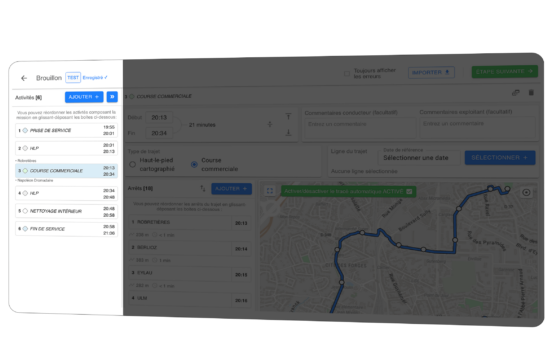Viewport: 550px width, 361px height.
Task: Select the second activity HLP starting 20:01
Action: pos(66,148)
